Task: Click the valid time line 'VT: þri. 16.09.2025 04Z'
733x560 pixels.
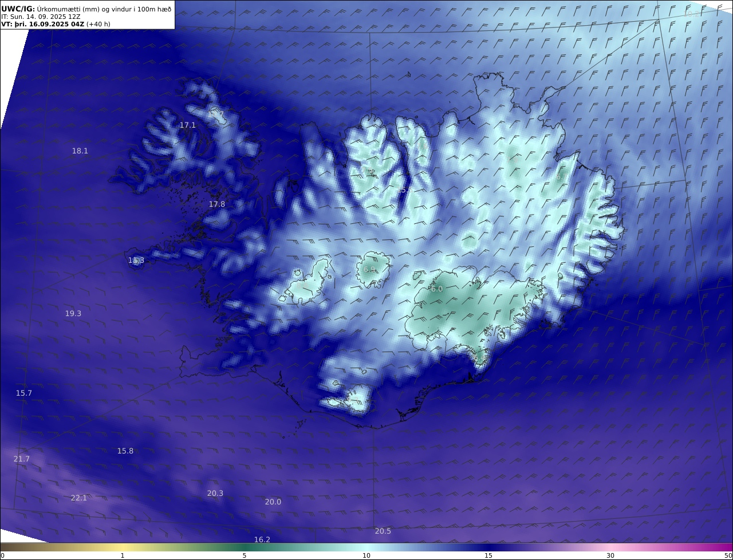Action: point(42,24)
